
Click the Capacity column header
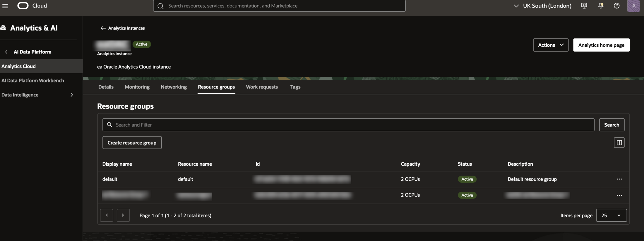(410, 164)
